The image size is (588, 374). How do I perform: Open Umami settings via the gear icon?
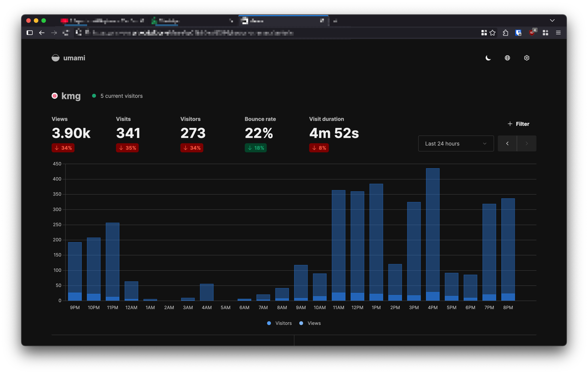click(x=527, y=58)
